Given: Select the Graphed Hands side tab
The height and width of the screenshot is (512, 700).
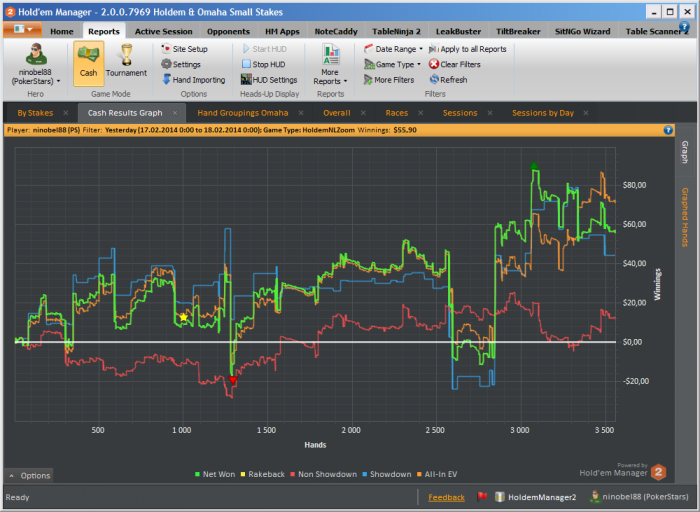Looking at the screenshot, I should 685,217.
